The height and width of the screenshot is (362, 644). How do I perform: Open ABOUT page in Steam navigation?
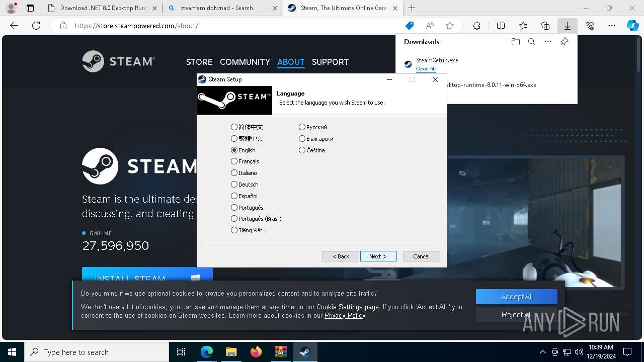[291, 62]
